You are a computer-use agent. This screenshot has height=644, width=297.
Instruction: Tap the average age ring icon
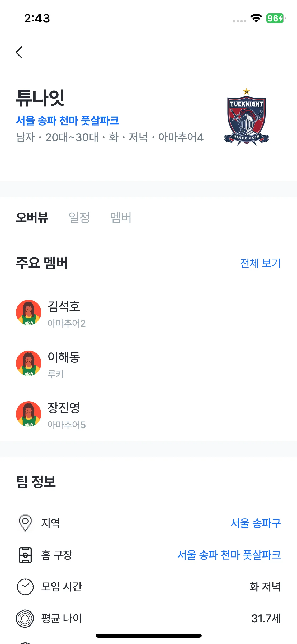click(x=25, y=618)
